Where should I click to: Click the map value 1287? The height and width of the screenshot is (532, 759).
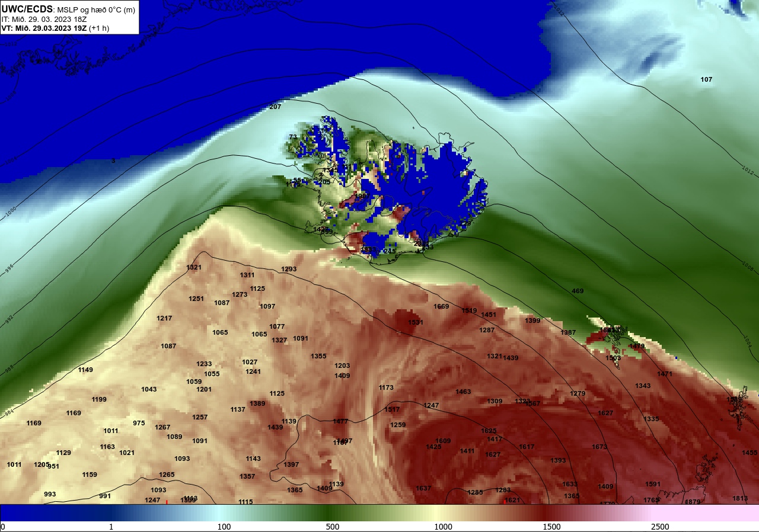487,330
